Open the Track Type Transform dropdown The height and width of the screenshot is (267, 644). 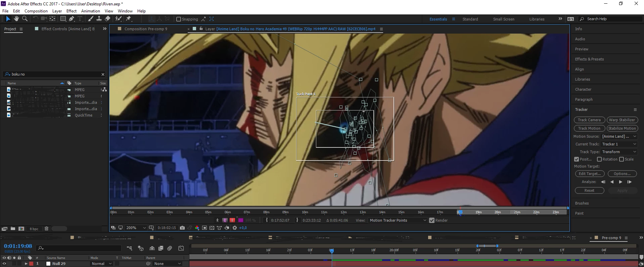619,152
